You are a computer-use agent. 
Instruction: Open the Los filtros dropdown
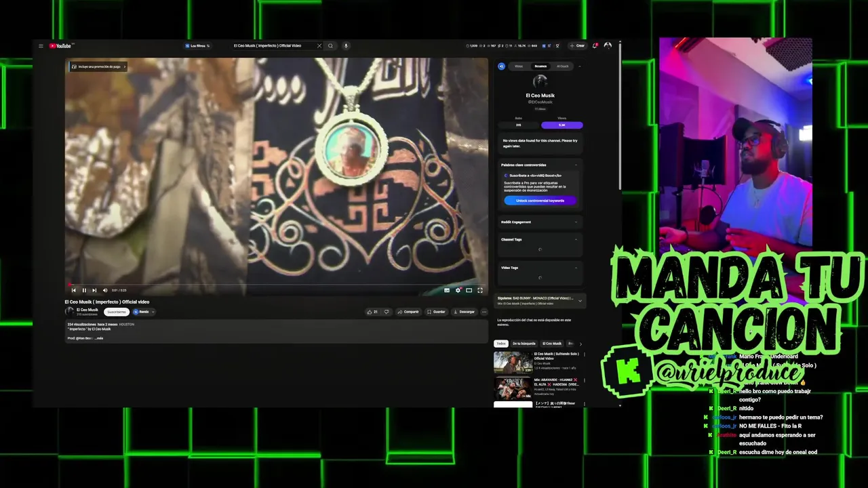pos(197,46)
